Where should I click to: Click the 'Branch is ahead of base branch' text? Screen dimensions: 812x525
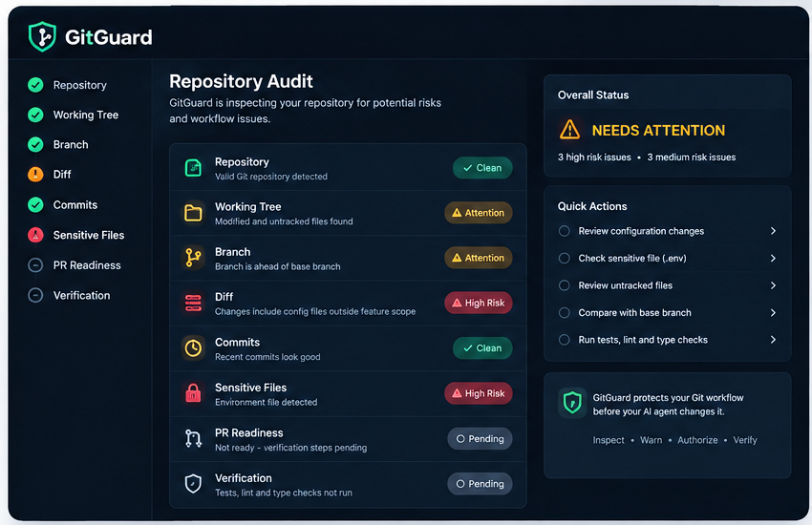(x=278, y=266)
